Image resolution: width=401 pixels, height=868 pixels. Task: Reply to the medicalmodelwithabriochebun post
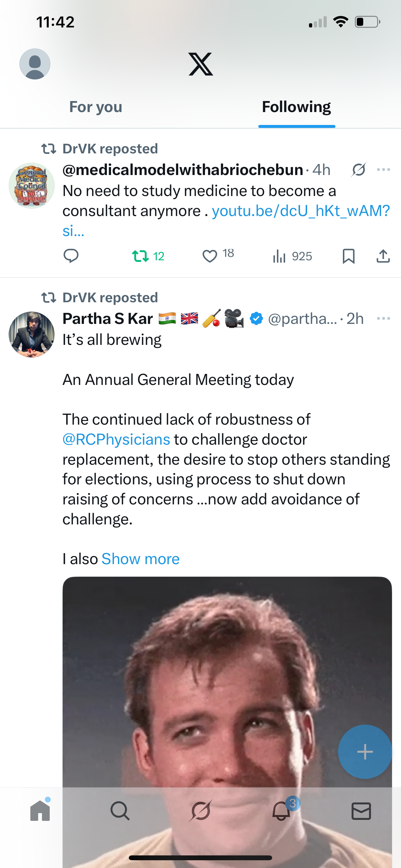[x=71, y=256]
